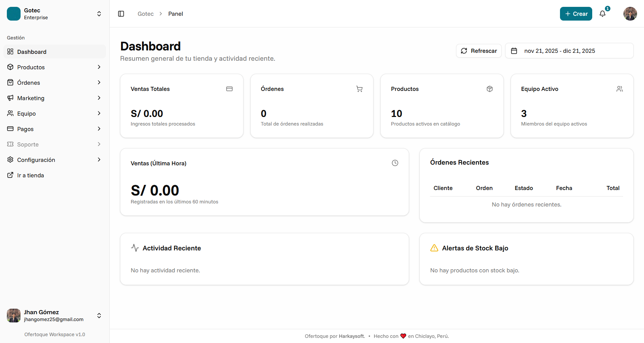Click the Equipo people icon
The width and height of the screenshot is (644, 343).
[11, 113]
